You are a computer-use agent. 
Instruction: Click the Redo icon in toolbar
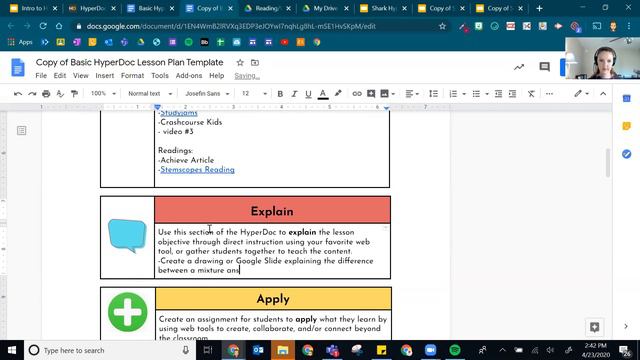tap(32, 94)
